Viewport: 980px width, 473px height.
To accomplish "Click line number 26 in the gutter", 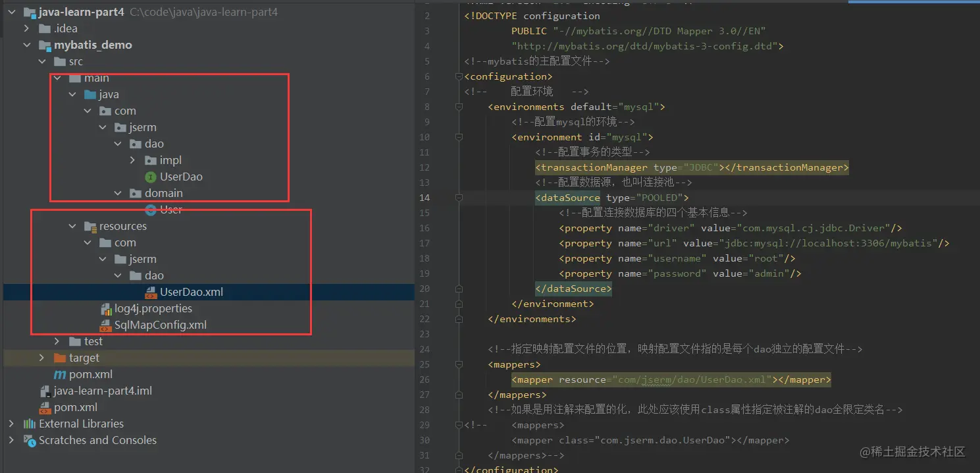I will [424, 379].
